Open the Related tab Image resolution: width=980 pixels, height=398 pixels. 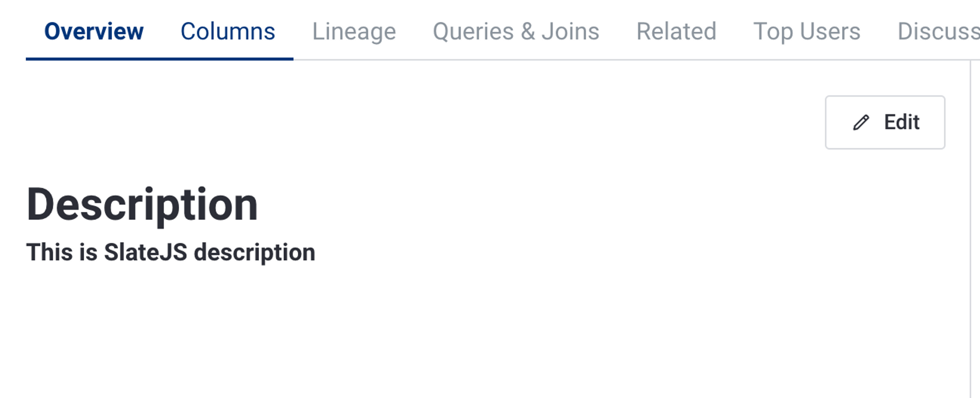point(676,31)
